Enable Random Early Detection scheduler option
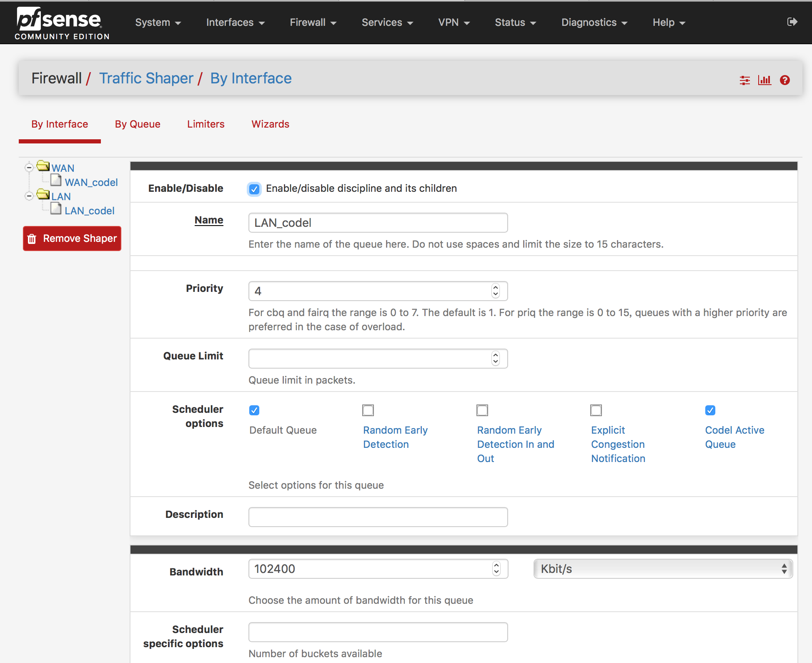 pyautogui.click(x=368, y=410)
